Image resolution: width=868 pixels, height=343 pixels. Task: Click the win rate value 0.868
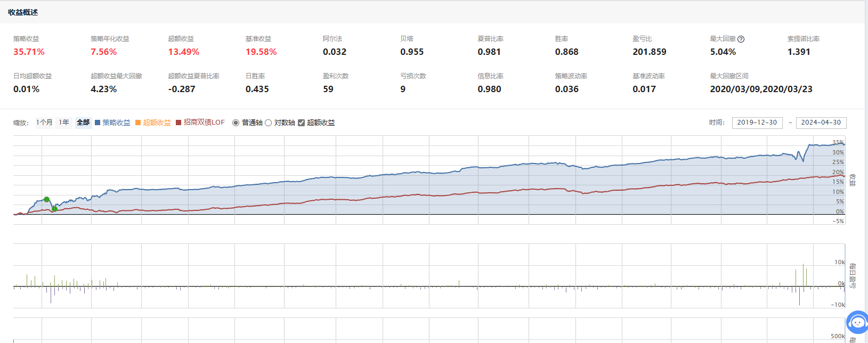(567, 52)
